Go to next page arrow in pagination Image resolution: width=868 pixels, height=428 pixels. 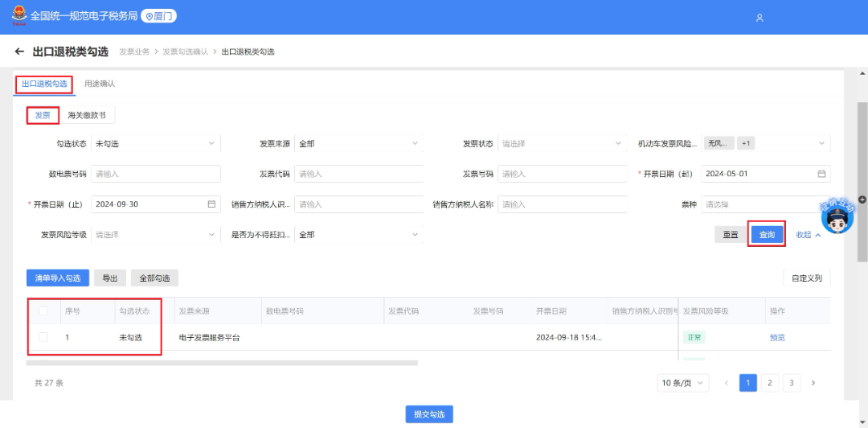coord(813,382)
